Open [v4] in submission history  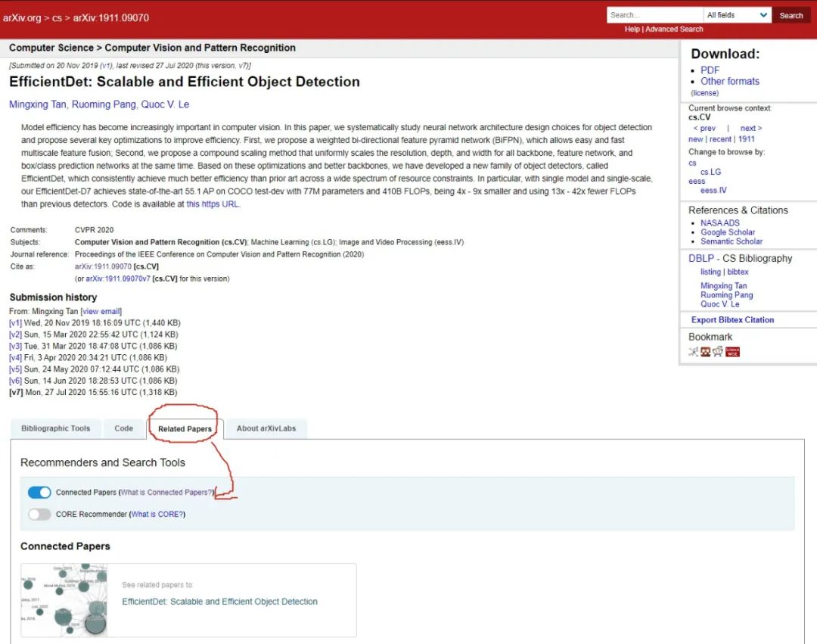point(15,358)
